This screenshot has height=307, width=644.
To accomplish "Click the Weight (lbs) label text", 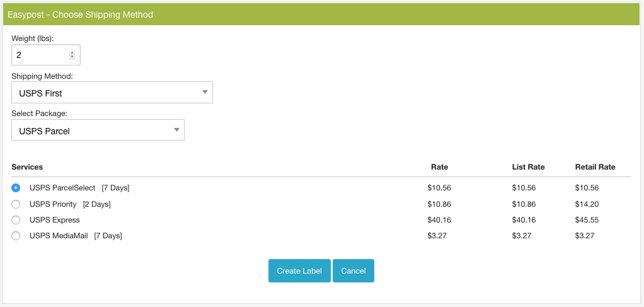I will coord(32,38).
